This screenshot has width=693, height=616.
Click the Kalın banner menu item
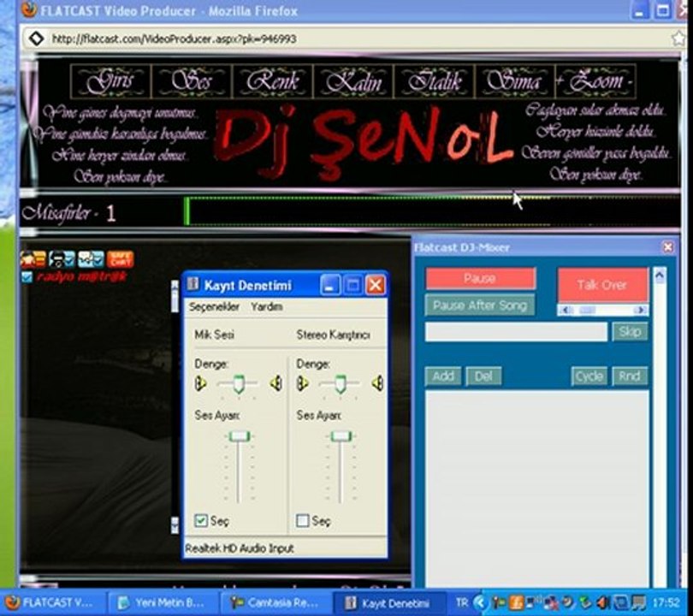pos(353,81)
